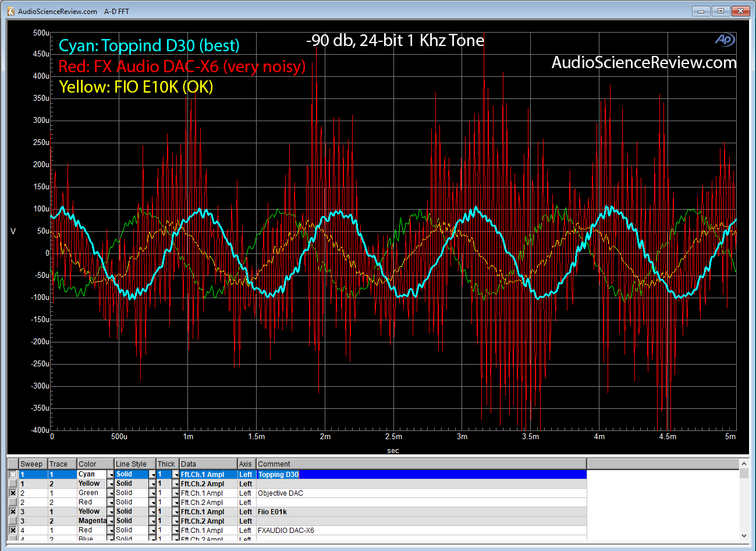Enable the sweep 2 trace 2 Red checkbox
756x551 pixels.
[x=13, y=503]
